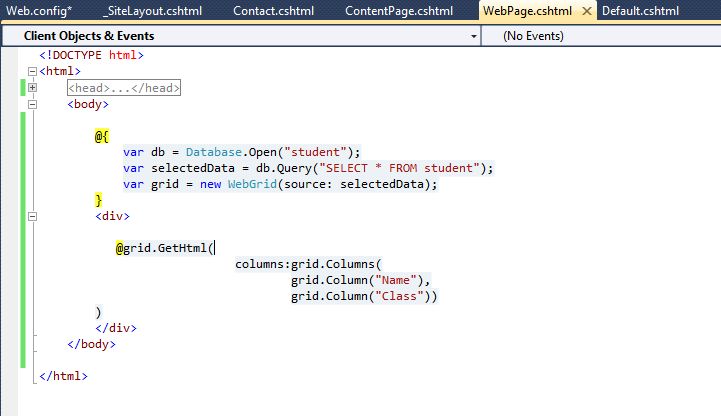The width and height of the screenshot is (721, 416).
Task: Click the collapsed <head>...</head> block
Action: 124,88
